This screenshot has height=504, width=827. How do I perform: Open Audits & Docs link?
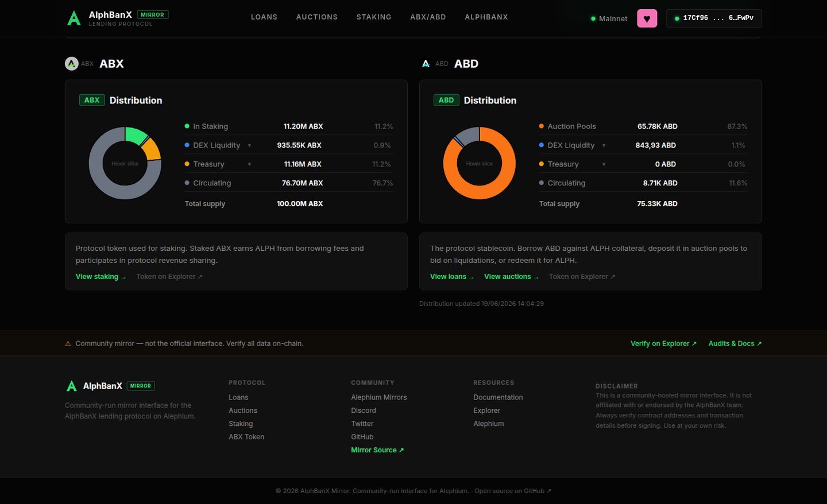tap(735, 344)
